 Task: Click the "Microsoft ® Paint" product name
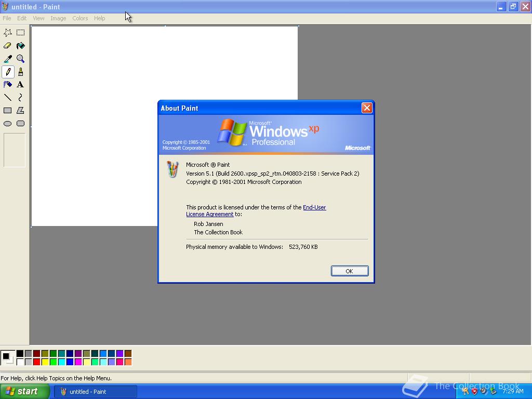(x=208, y=165)
